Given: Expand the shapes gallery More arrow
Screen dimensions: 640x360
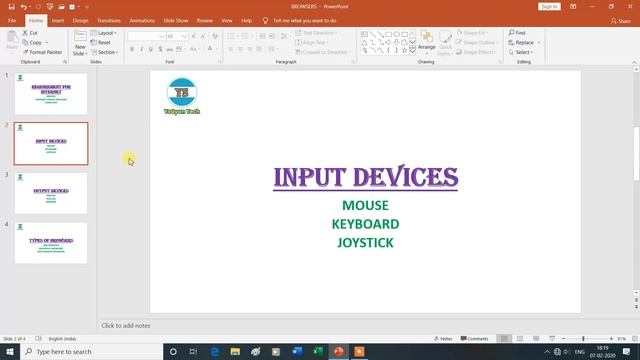Looking at the screenshot, I should pos(412,51).
